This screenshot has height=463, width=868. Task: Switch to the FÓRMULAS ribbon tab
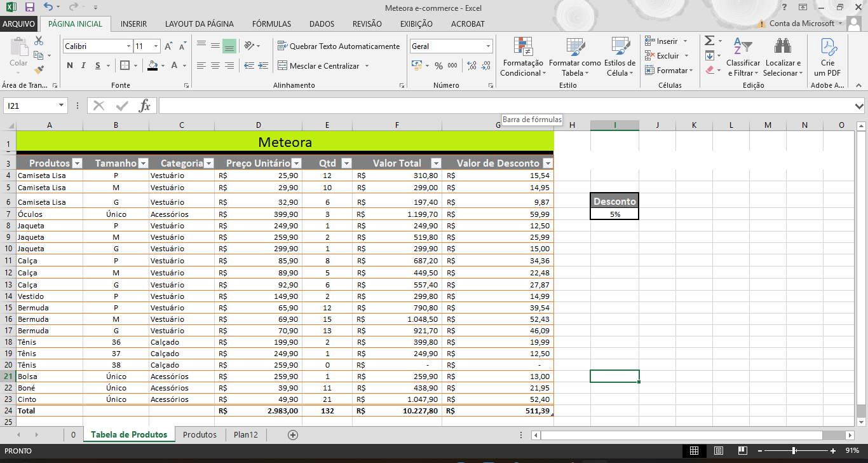[x=271, y=24]
